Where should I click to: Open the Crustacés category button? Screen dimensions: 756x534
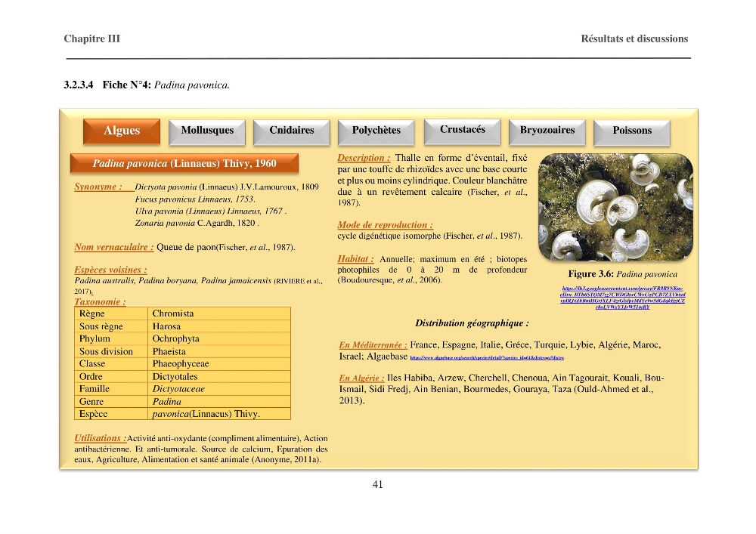click(x=463, y=131)
